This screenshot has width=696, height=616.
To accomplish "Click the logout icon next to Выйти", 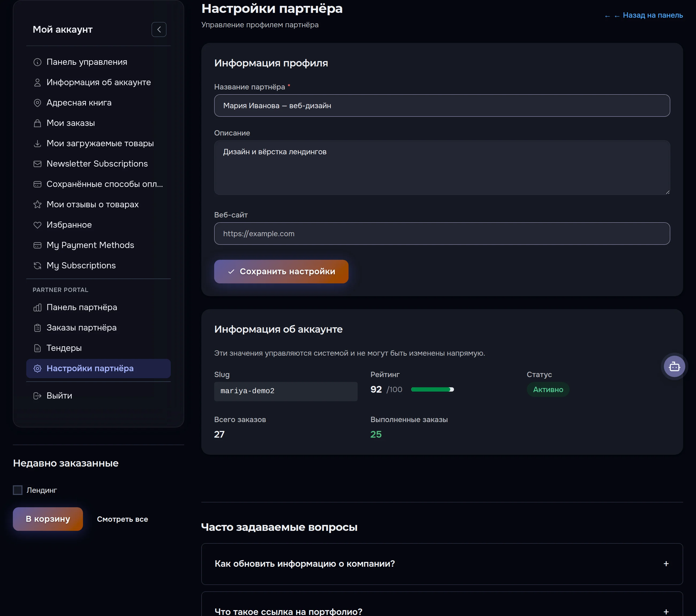I will point(37,396).
